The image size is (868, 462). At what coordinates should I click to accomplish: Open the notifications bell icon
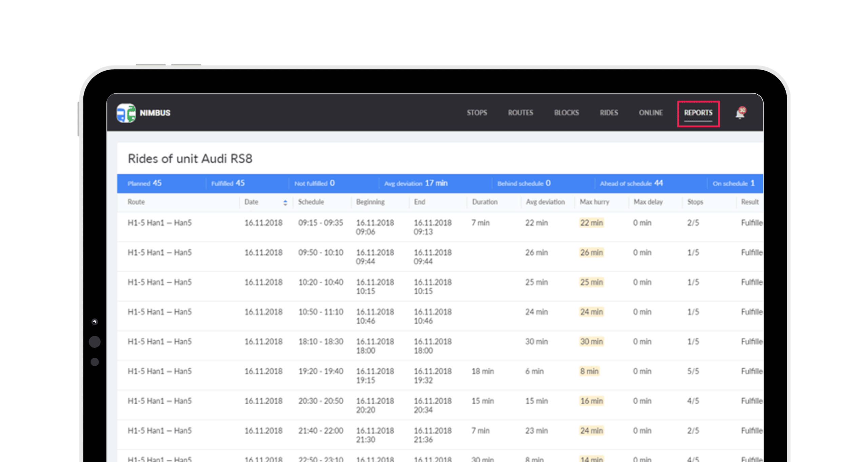[x=740, y=113]
